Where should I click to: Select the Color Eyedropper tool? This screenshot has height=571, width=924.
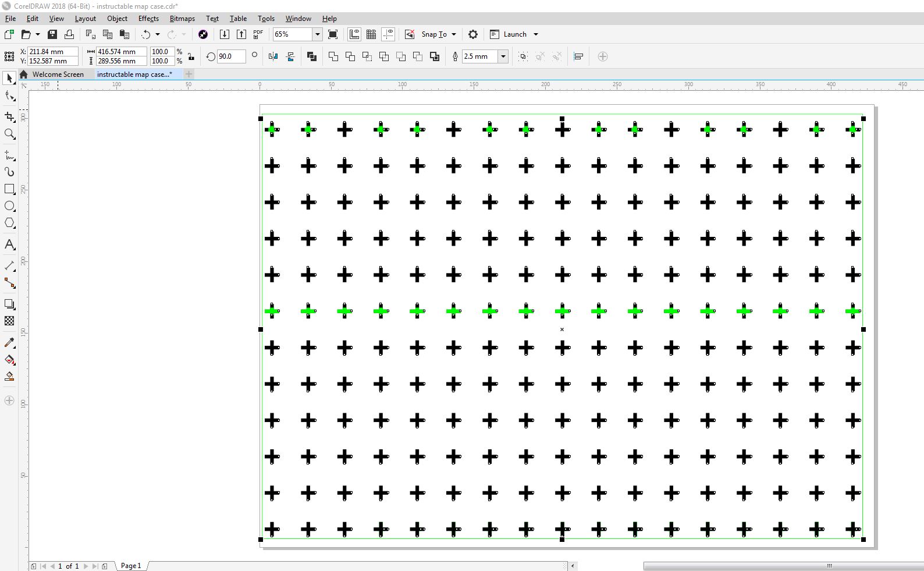[9, 343]
